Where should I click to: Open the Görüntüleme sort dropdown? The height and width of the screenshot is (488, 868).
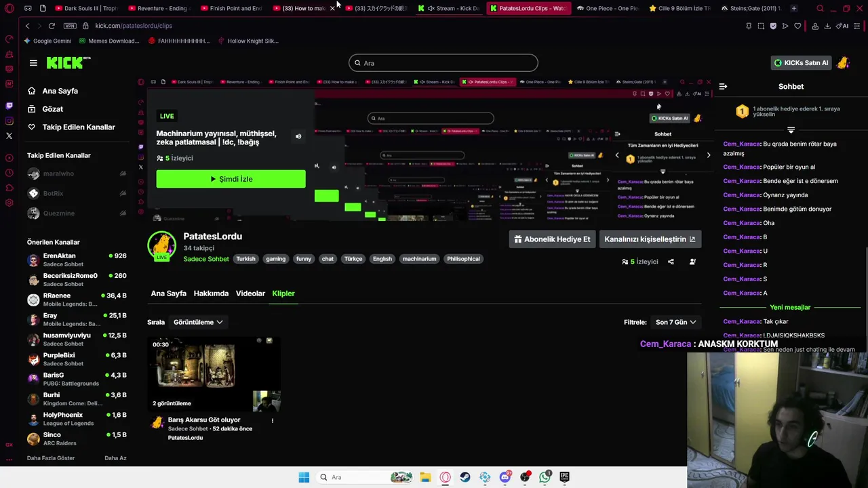point(198,322)
